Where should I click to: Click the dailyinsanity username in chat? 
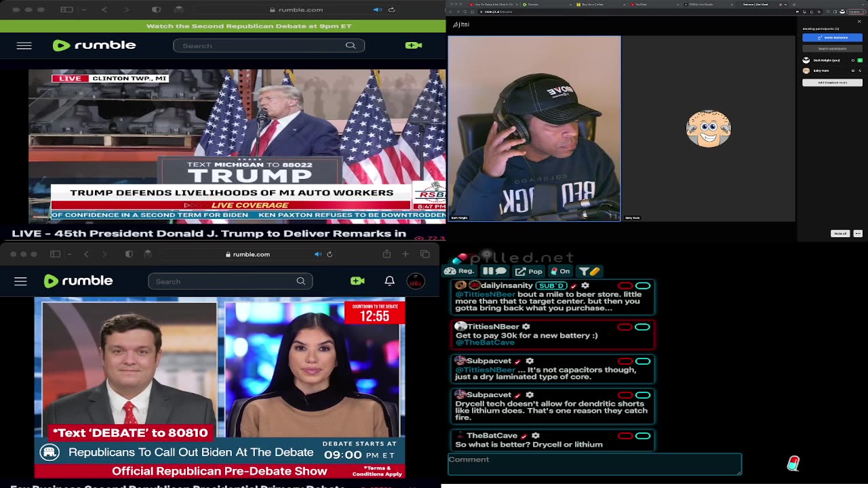[507, 285]
